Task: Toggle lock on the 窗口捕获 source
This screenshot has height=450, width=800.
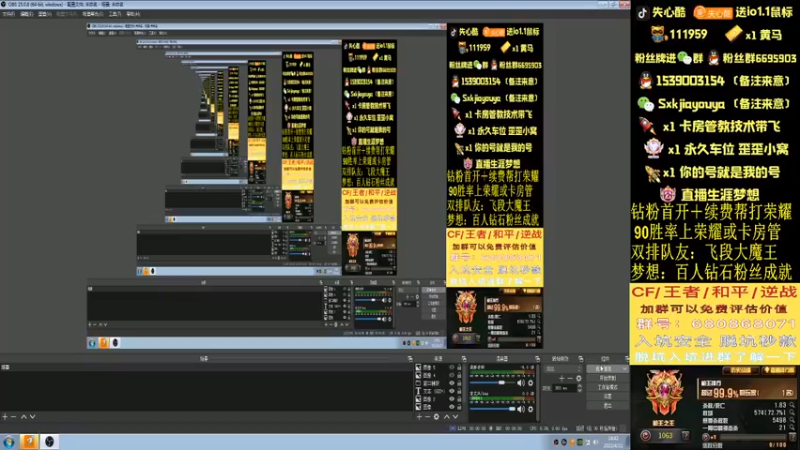Action: coord(459,383)
